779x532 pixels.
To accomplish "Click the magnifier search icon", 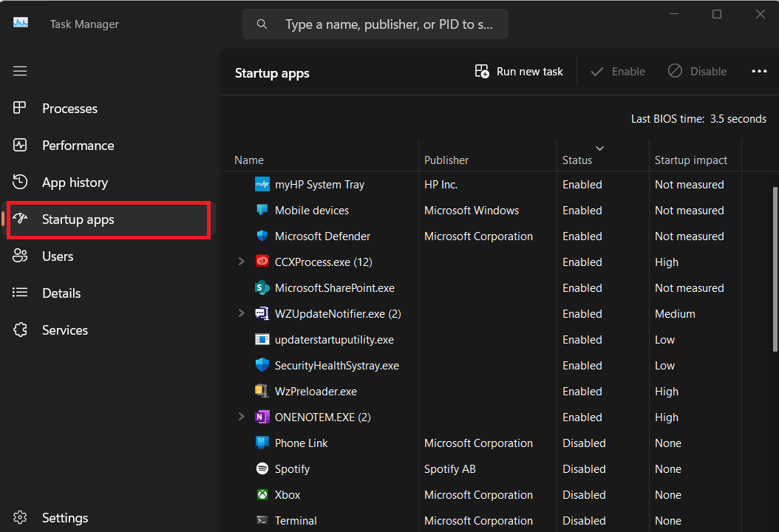I will [262, 24].
